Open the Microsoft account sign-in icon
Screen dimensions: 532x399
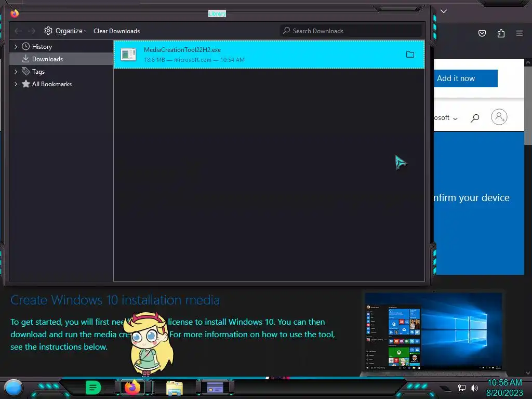tap(499, 117)
